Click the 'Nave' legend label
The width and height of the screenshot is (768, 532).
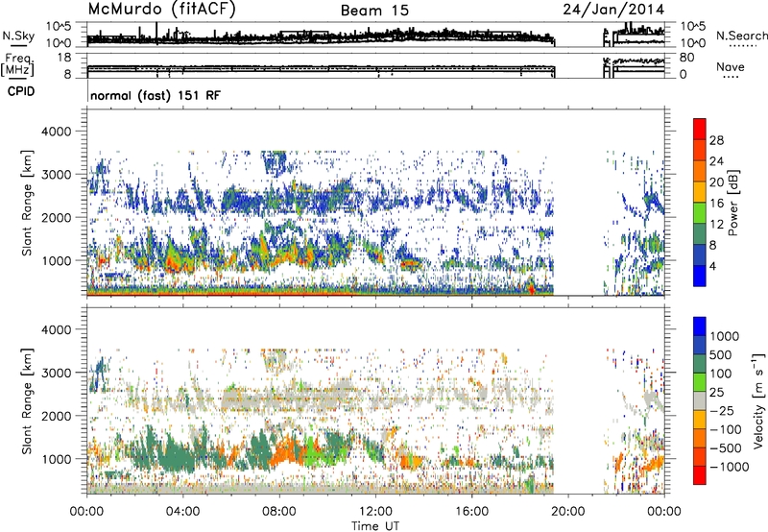click(731, 66)
